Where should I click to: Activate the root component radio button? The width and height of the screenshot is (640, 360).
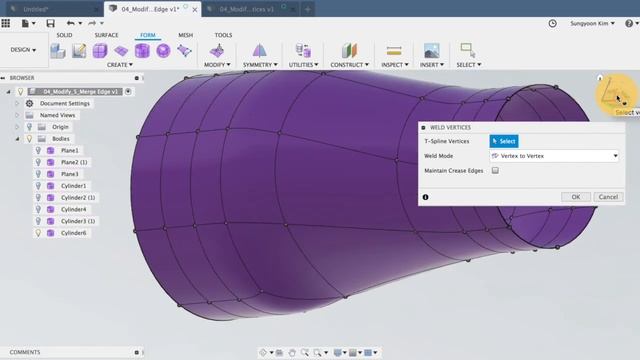[128, 91]
